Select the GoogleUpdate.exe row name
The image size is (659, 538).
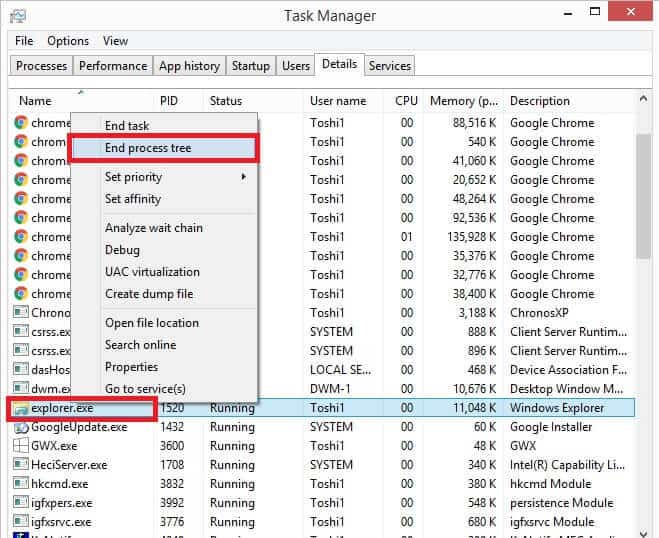[x=79, y=427]
